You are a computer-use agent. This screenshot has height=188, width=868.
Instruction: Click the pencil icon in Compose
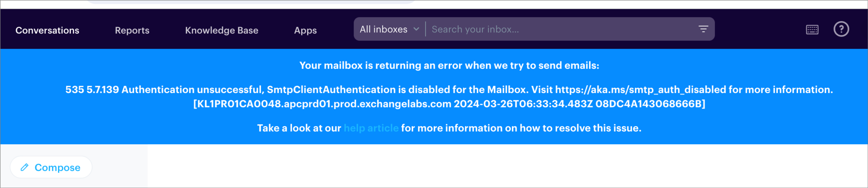click(x=25, y=167)
